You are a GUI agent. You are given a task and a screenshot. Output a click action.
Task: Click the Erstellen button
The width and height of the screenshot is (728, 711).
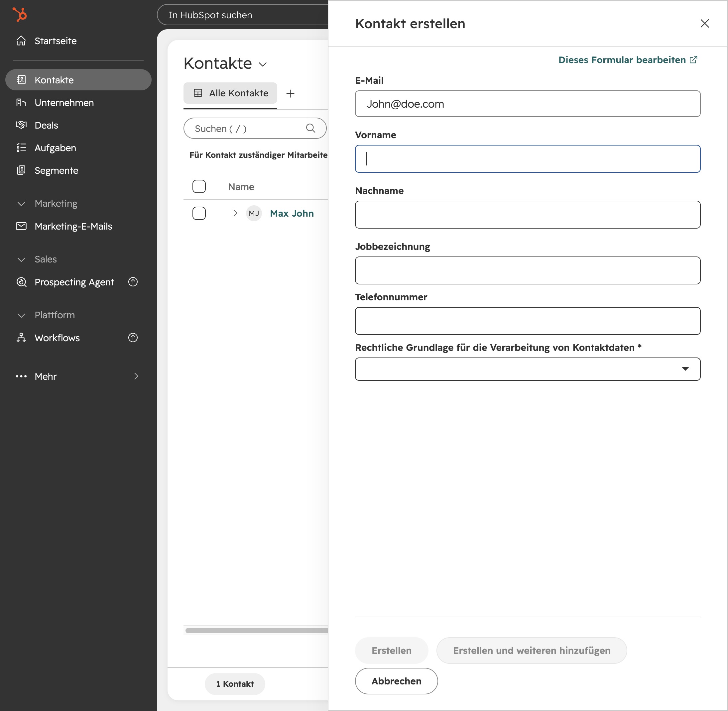391,650
